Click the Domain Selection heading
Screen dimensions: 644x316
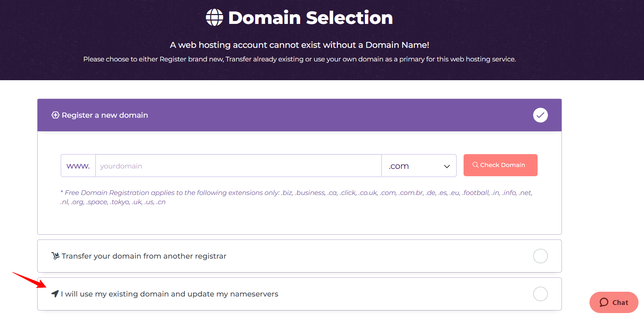click(310, 18)
